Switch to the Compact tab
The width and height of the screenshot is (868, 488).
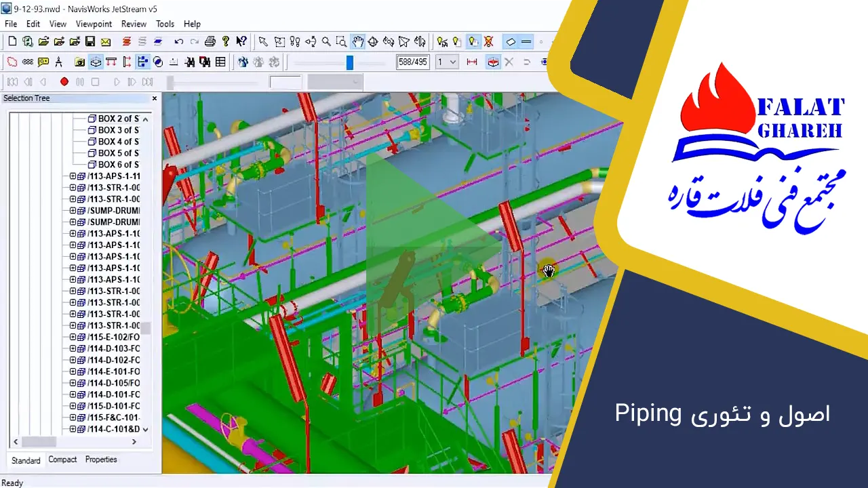(x=62, y=460)
